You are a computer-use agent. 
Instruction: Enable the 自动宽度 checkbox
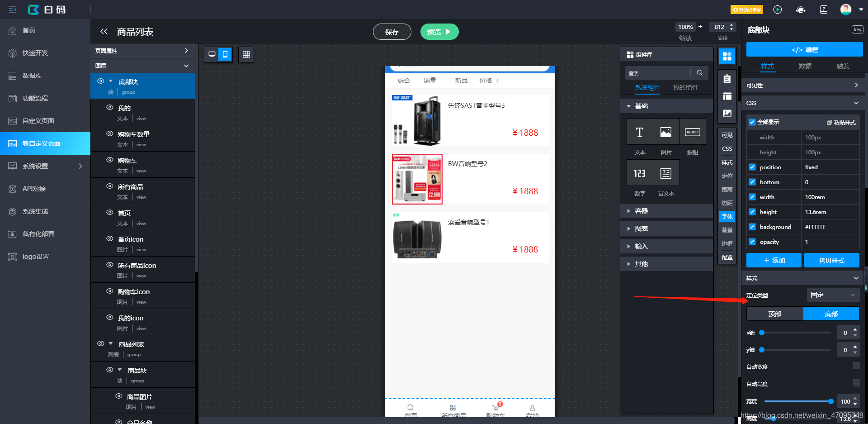click(x=856, y=366)
